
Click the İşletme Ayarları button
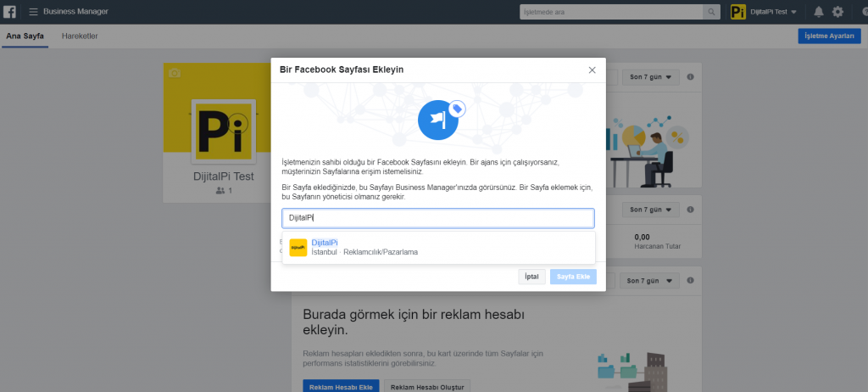(x=829, y=36)
